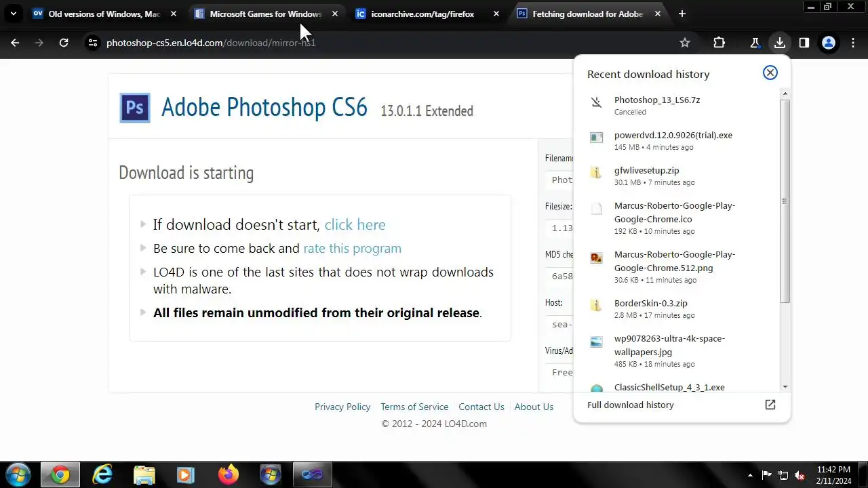The width and height of the screenshot is (868, 488).
Task: Open the Extensions puzzle icon
Action: 719,43
